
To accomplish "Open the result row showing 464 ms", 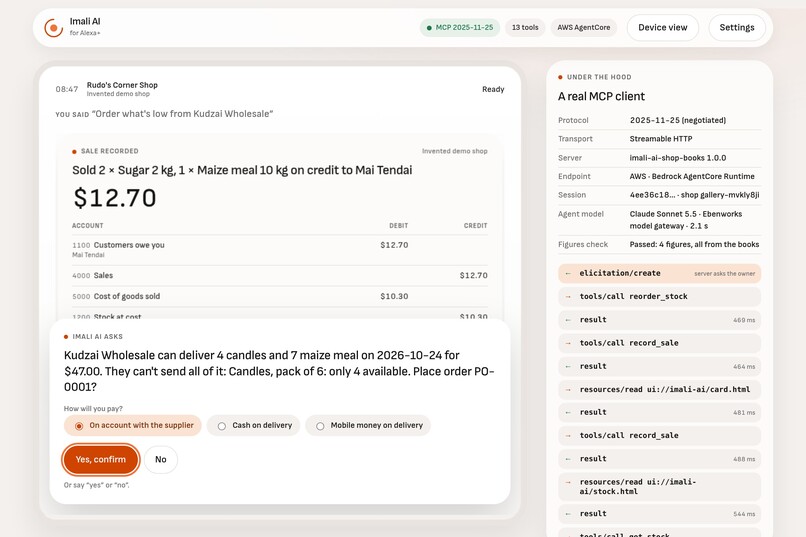I will [x=660, y=366].
